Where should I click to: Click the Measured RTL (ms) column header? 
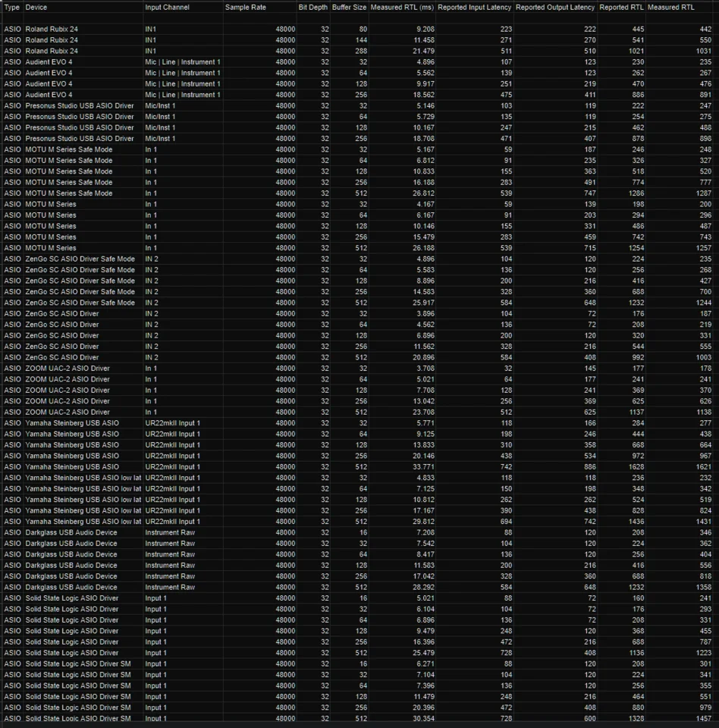tap(402, 7)
